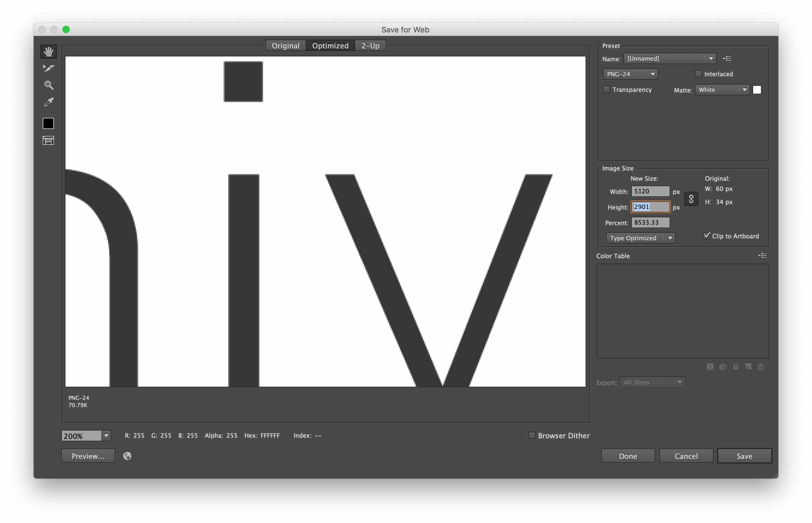Viewport: 812px width, 523px height.
Task: Select the Slice Select tool
Action: (x=49, y=68)
